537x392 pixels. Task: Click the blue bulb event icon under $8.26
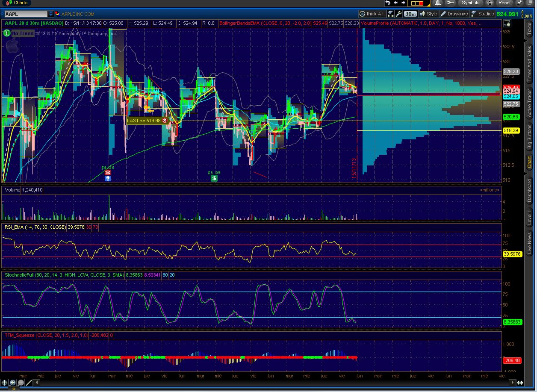108,178
